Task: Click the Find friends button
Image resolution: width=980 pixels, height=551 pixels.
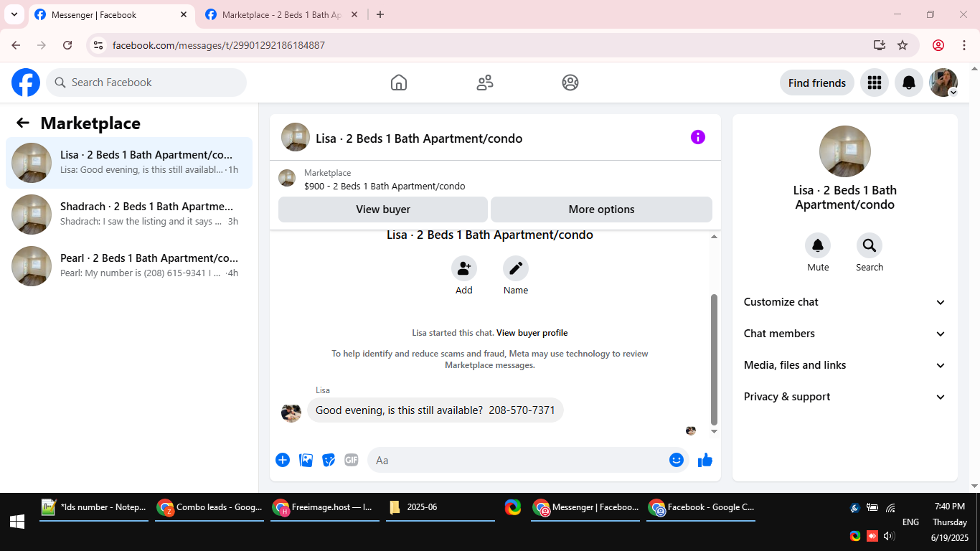Action: 817,83
